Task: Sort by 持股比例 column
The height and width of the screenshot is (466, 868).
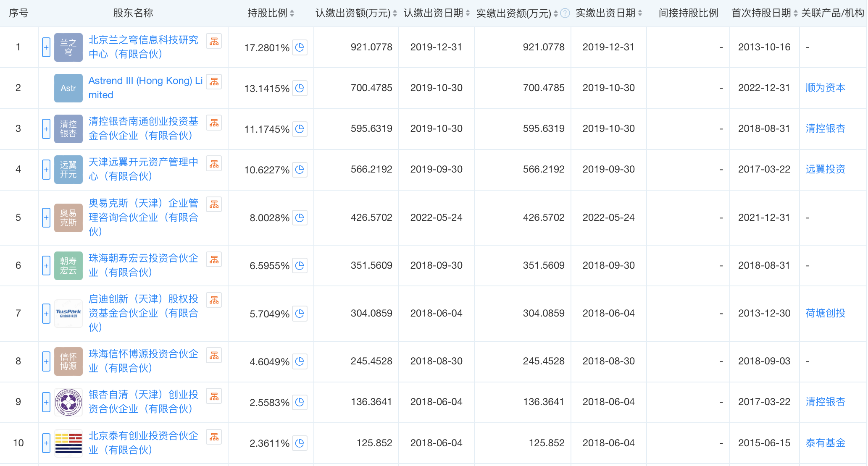Action: (292, 13)
